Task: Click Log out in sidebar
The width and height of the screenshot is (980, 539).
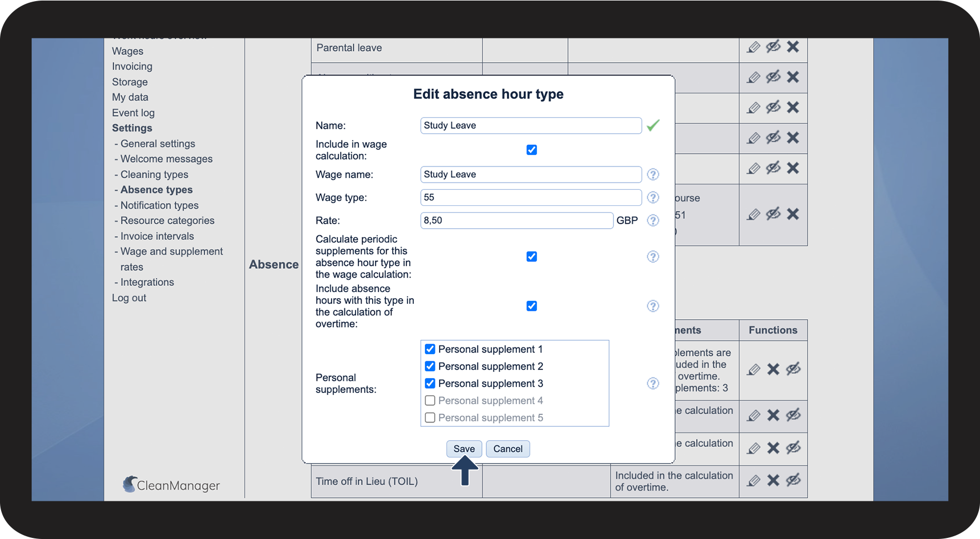Action: (129, 298)
